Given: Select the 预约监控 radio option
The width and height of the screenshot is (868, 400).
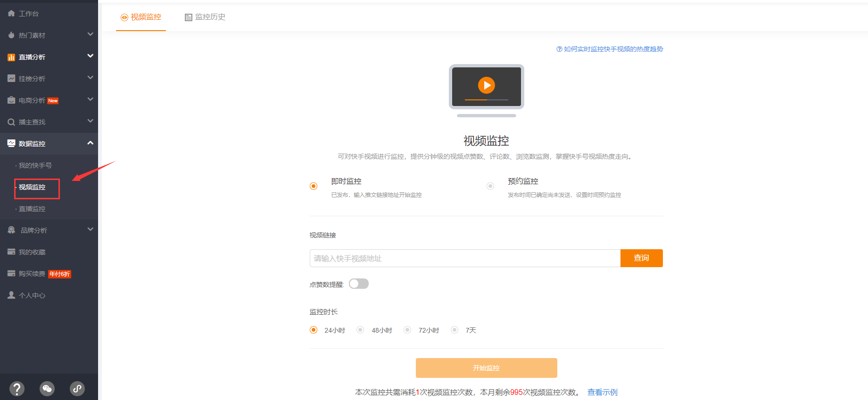Looking at the screenshot, I should [x=490, y=186].
